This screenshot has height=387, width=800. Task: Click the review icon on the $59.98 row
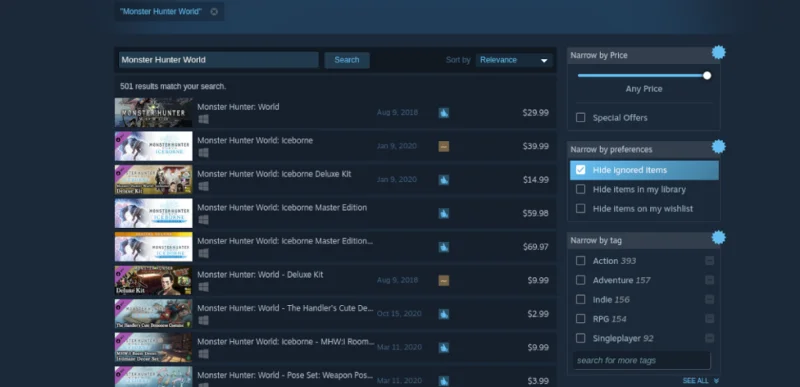[444, 213]
